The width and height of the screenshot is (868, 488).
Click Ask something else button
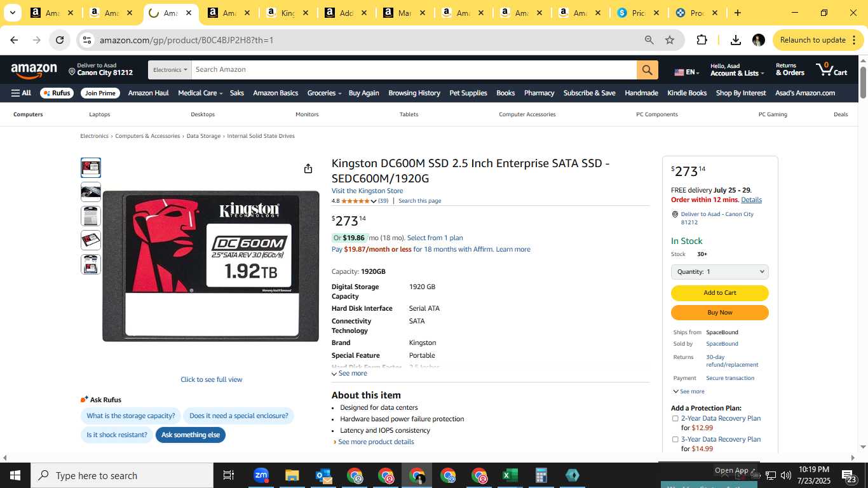(191, 435)
